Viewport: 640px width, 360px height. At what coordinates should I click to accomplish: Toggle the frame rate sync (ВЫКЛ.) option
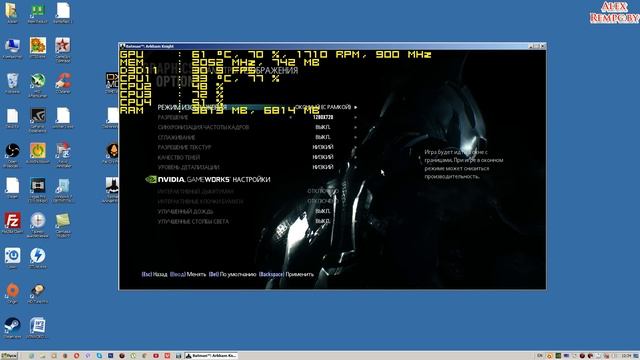pos(322,127)
